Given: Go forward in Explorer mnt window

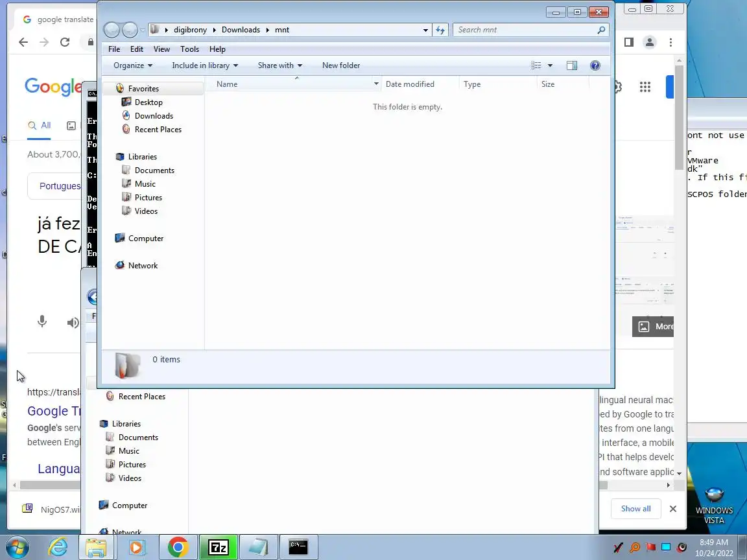Looking at the screenshot, I should [x=130, y=30].
